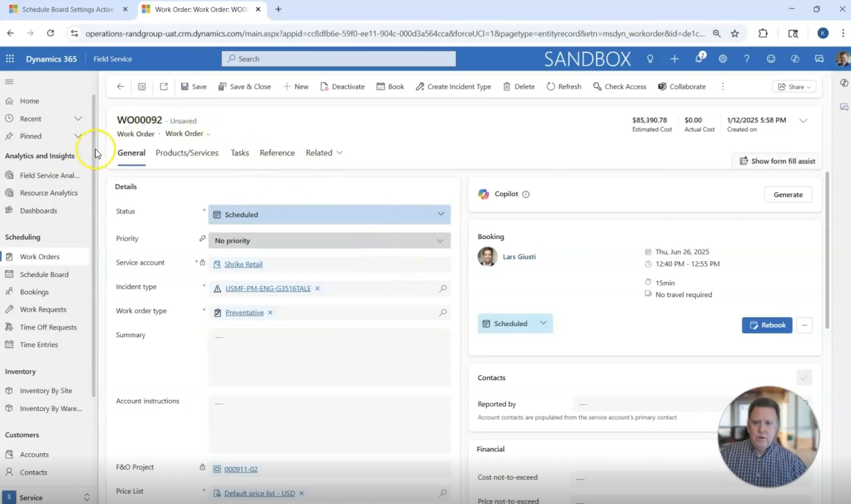Expand the Pinned navigation section
Screen dimensions: 851x504
(78, 136)
